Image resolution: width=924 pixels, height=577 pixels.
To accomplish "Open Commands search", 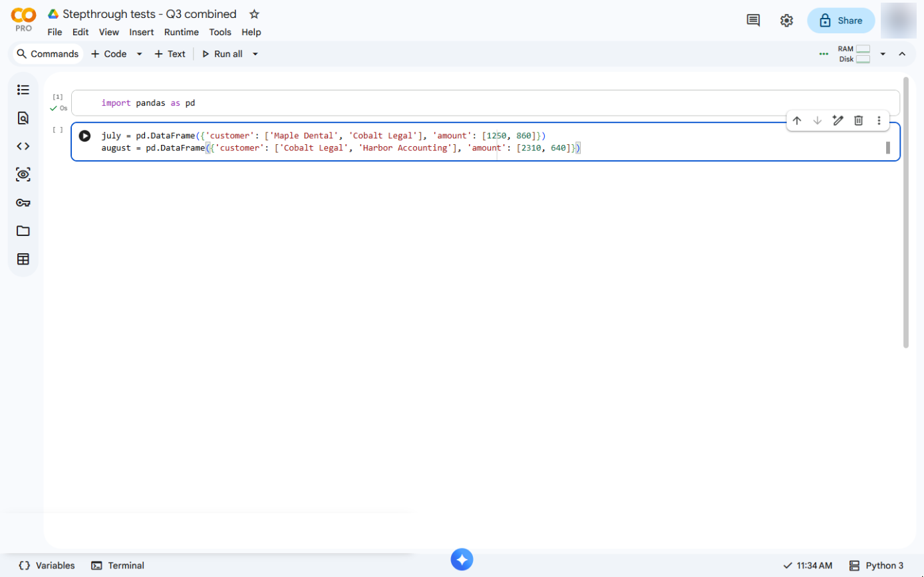I will coord(48,54).
